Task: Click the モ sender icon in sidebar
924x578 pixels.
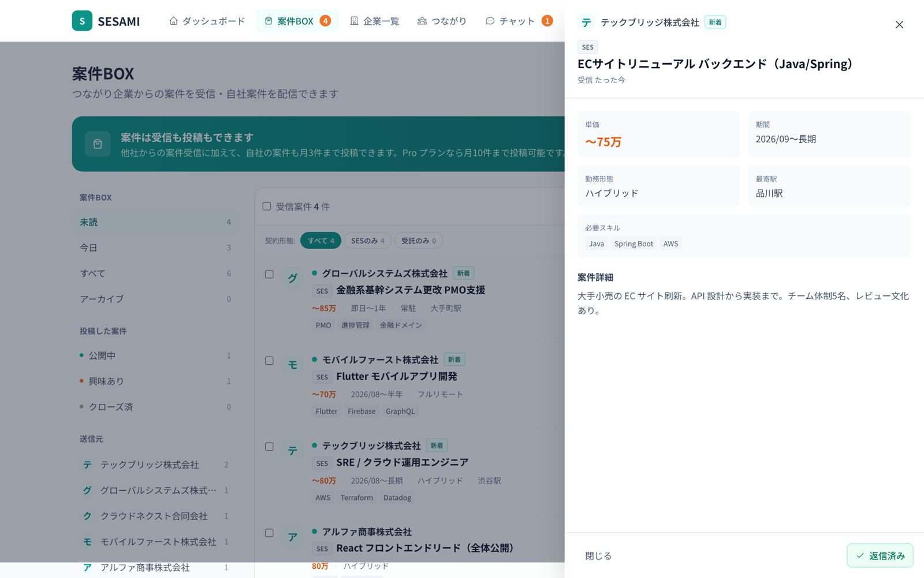Action: [x=87, y=542]
